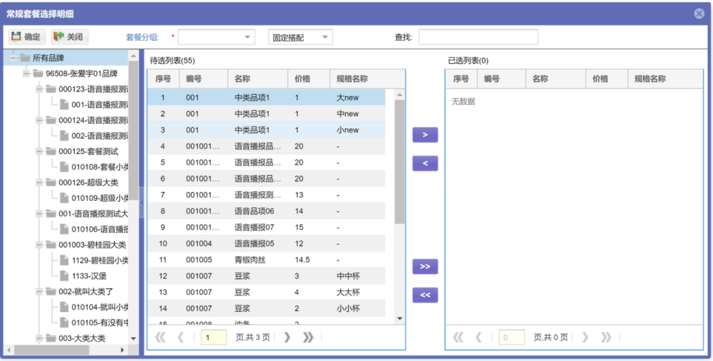Open the 固定搭配 dropdown

pyautogui.click(x=300, y=37)
